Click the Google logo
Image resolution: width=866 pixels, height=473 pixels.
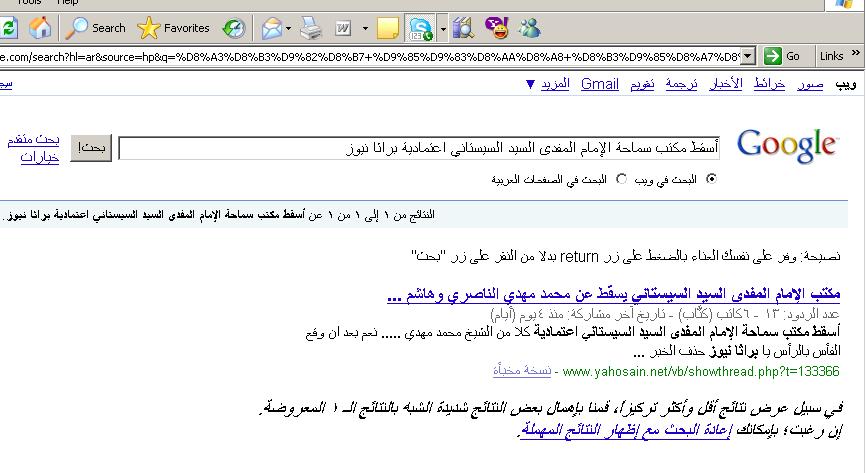(788, 146)
